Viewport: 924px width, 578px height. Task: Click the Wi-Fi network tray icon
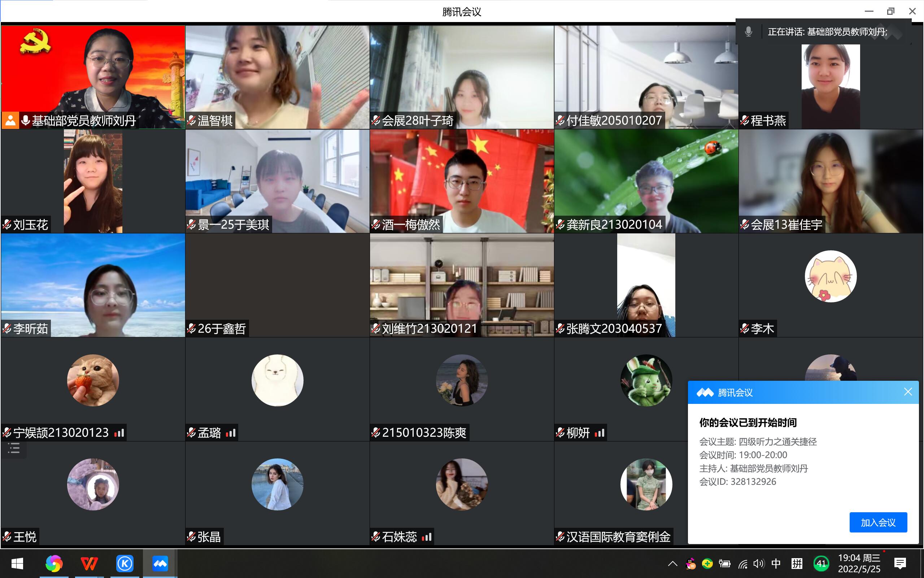coord(743,564)
